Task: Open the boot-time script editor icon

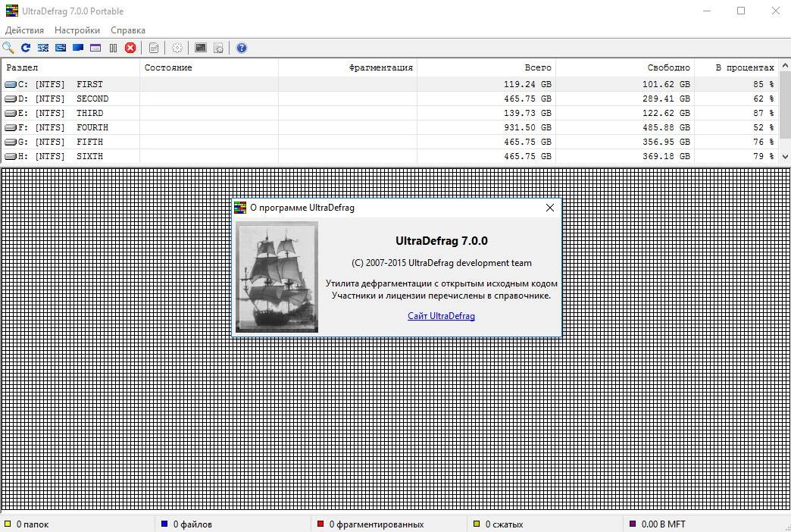Action: (x=218, y=48)
